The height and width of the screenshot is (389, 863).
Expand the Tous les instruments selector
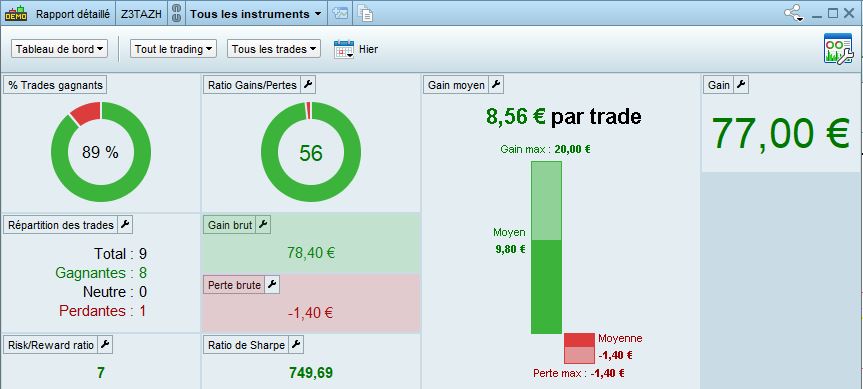click(255, 14)
